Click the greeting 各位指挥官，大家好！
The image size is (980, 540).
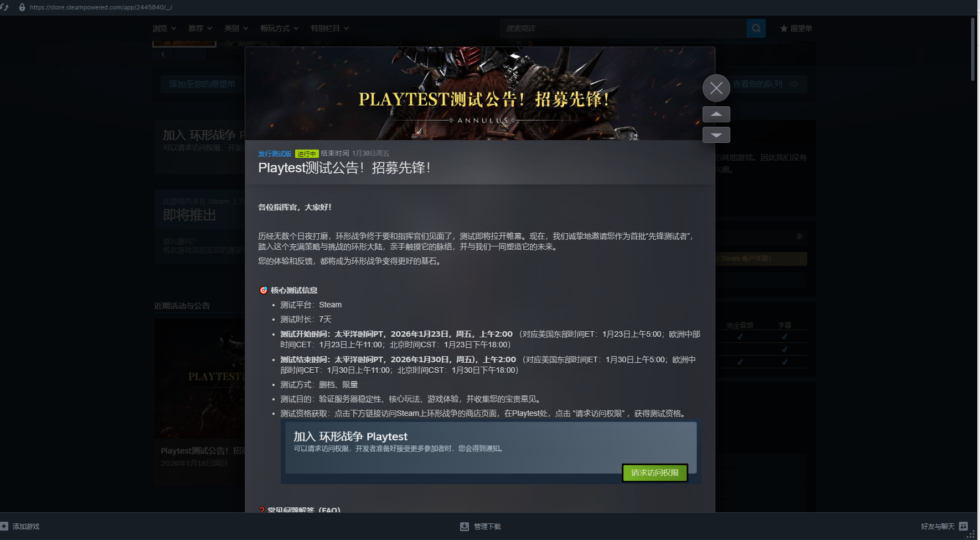[295, 207]
